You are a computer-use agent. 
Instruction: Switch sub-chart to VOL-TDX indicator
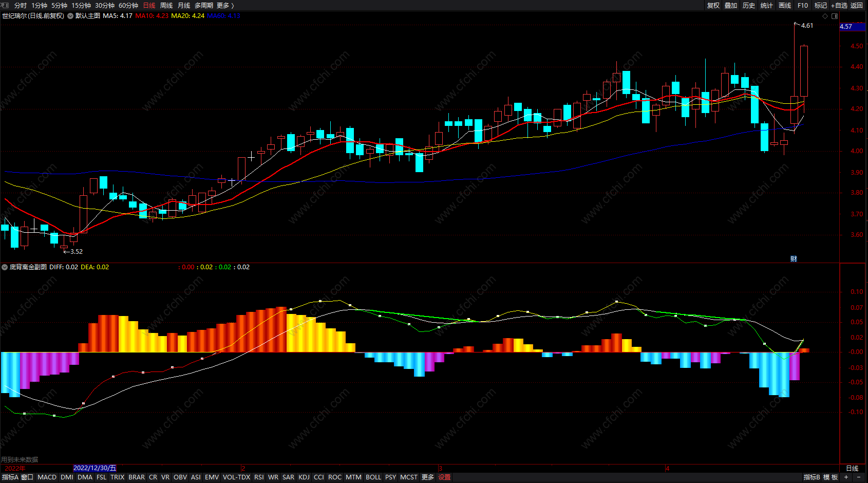[x=236, y=477]
